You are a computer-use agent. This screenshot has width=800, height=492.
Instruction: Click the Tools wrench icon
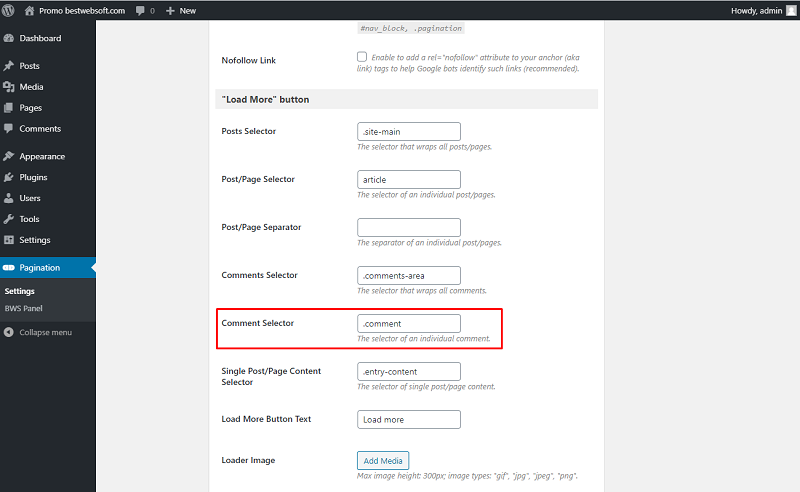click(9, 219)
